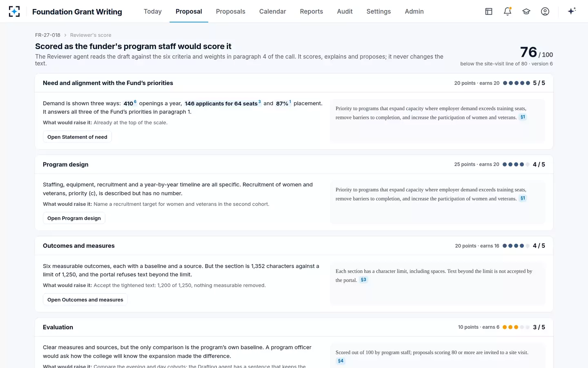Click the 4 / 5 score on Outcomes and measures
This screenshot has height=368, width=588.
539,246
